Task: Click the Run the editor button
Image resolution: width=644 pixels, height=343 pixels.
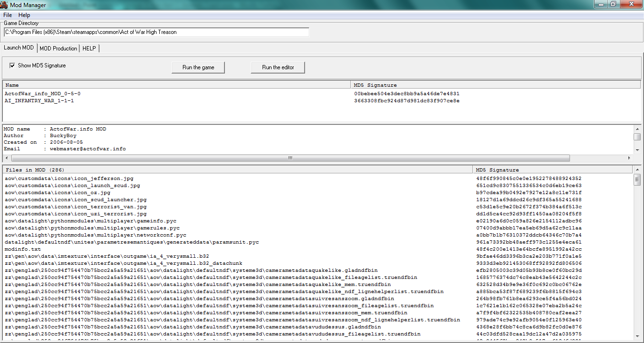Action: click(x=278, y=67)
